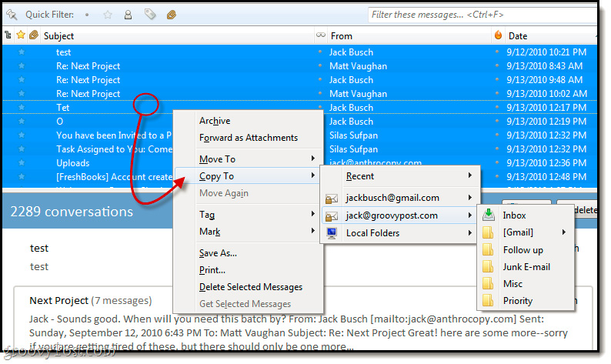Screen dimensions: 611x364
Task: Click the Follow up folder icon
Action: point(488,250)
